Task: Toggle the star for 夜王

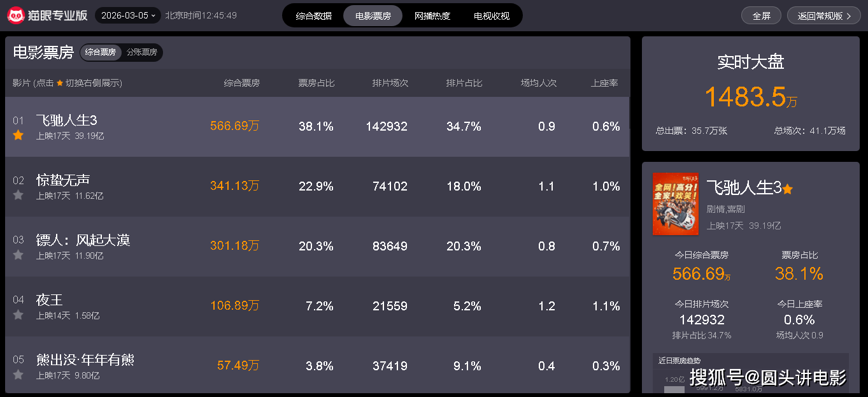Action: (18, 315)
